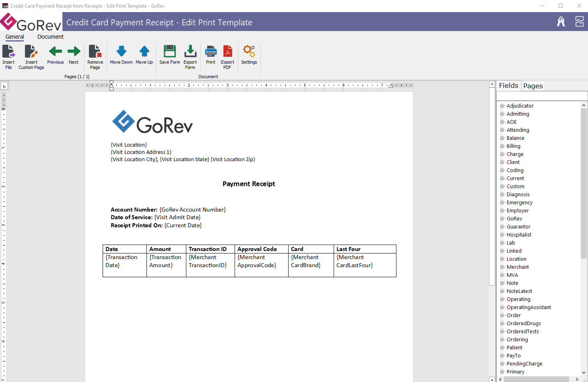
Task: Save Form using floppy disk icon
Action: (x=170, y=51)
